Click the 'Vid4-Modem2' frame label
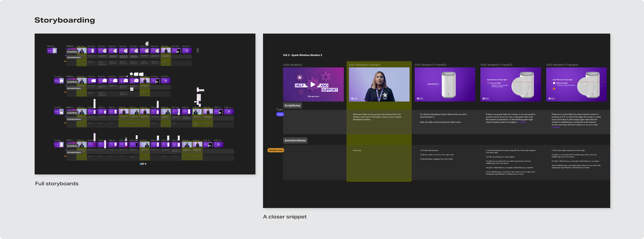Screen dimensions: 644x239 click(292, 65)
